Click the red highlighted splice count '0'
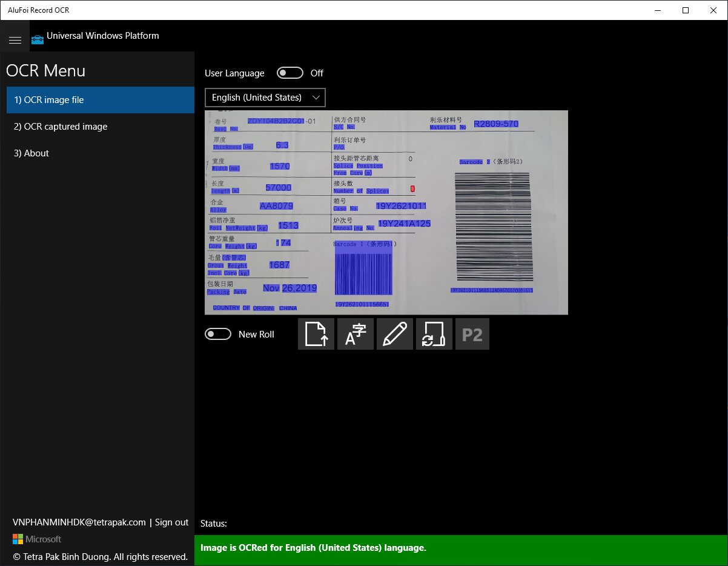This screenshot has width=728, height=566. click(x=412, y=189)
